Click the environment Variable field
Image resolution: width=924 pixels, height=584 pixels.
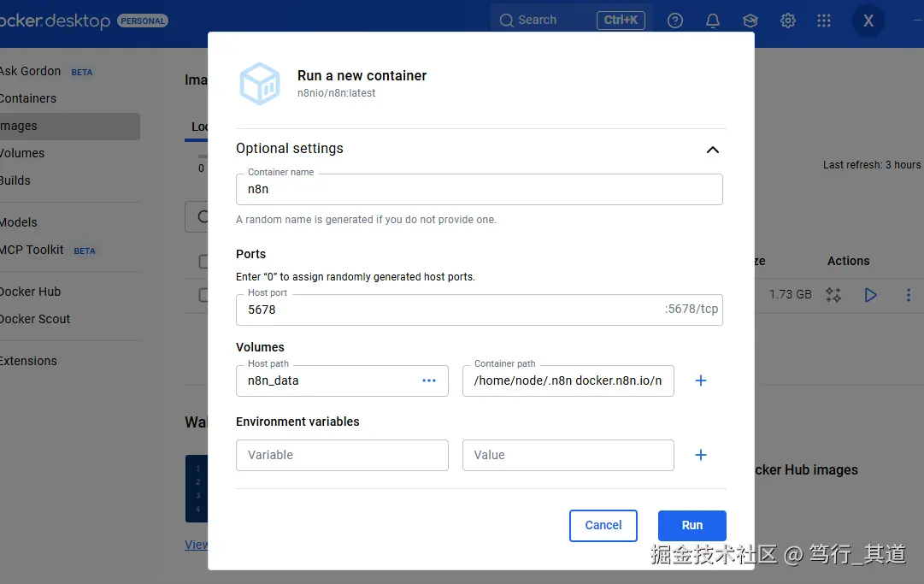[x=342, y=455]
